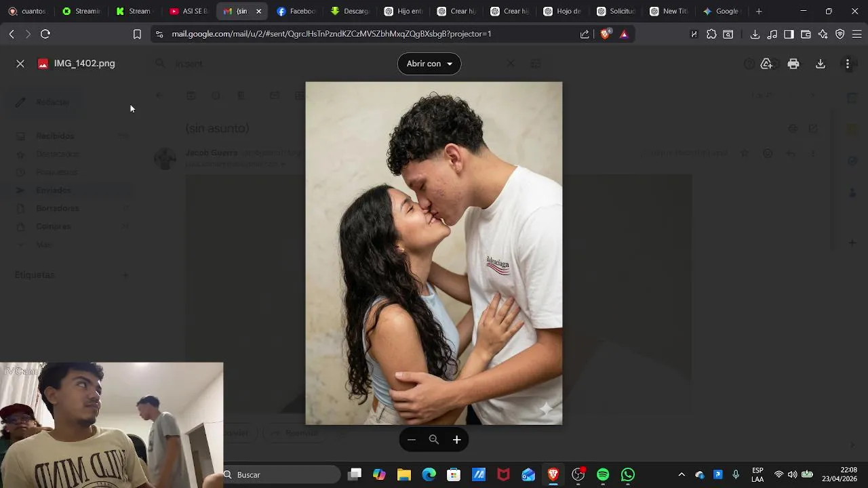Switch to the first 'Streamin' tab
Viewport: 868px width, 488px height.
(81, 11)
